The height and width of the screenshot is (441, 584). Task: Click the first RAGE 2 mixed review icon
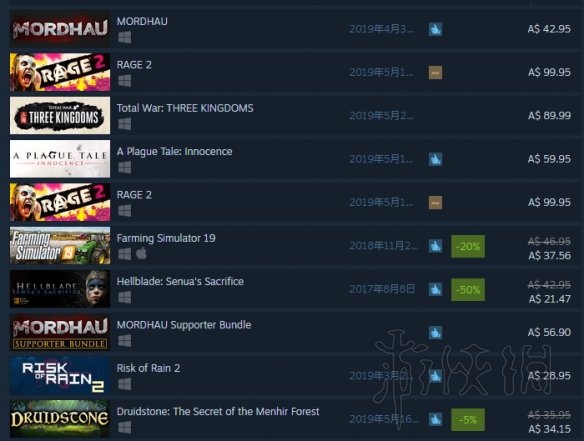(435, 72)
